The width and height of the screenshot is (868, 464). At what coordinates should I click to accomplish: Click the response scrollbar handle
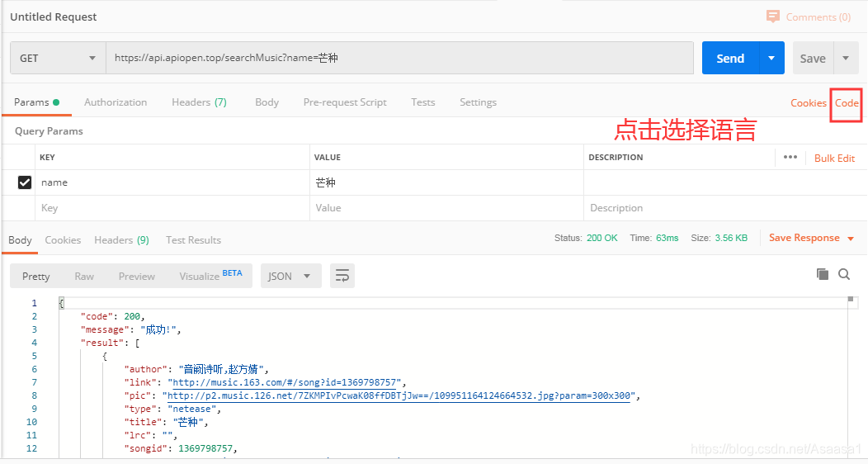[851, 299]
